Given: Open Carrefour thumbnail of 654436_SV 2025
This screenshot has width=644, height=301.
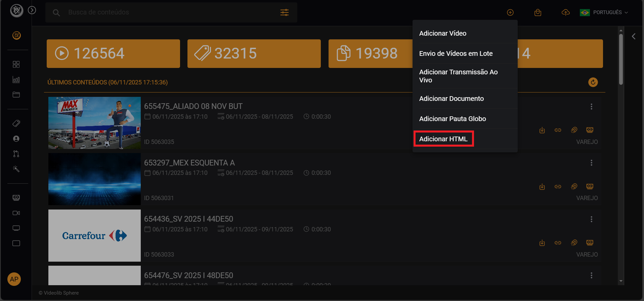Looking at the screenshot, I should [x=94, y=235].
